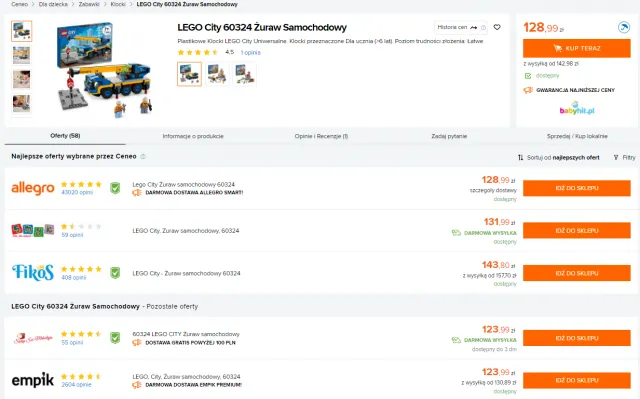Click the blue round icon beside price
This screenshot has width=640, height=399.
624,27
